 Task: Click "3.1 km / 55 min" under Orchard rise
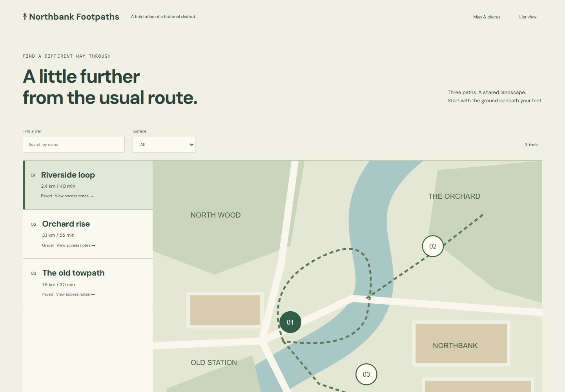point(58,235)
